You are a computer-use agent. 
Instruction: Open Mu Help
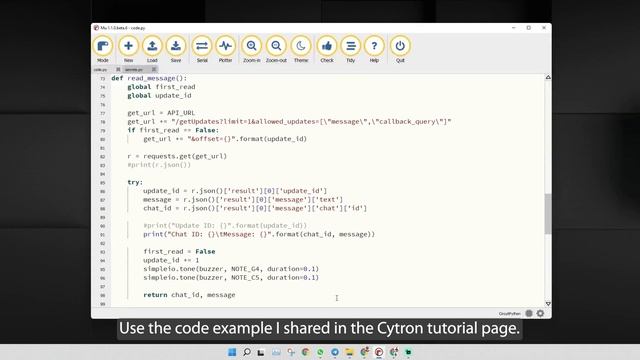point(374,49)
